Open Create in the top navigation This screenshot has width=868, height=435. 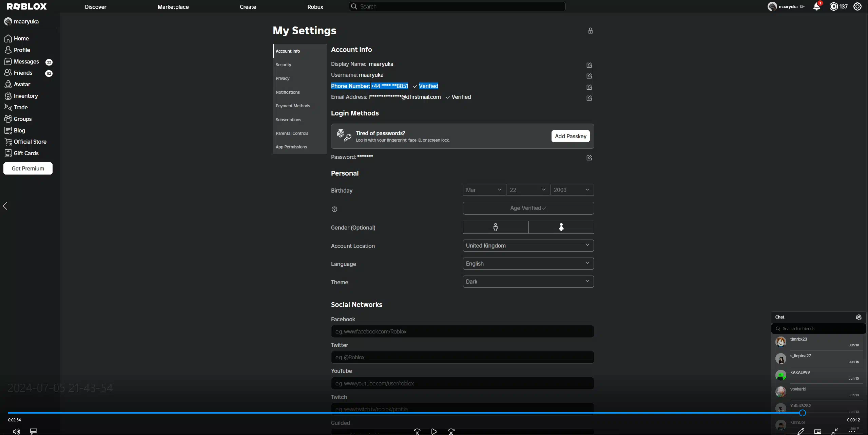point(248,7)
